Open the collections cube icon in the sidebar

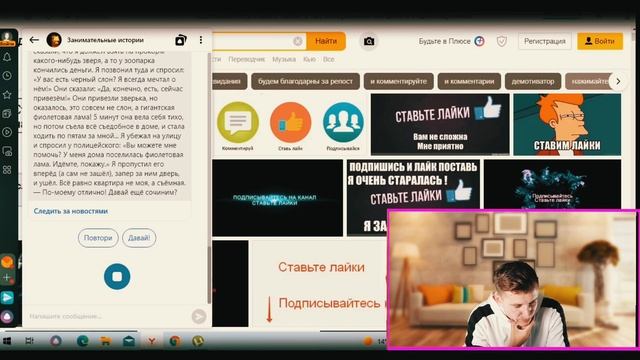(7, 113)
